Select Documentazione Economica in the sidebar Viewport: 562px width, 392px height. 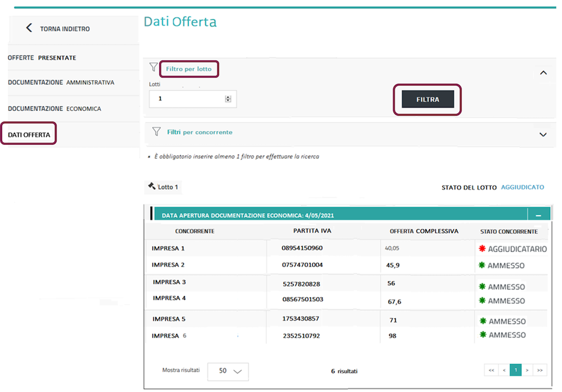[x=54, y=109]
